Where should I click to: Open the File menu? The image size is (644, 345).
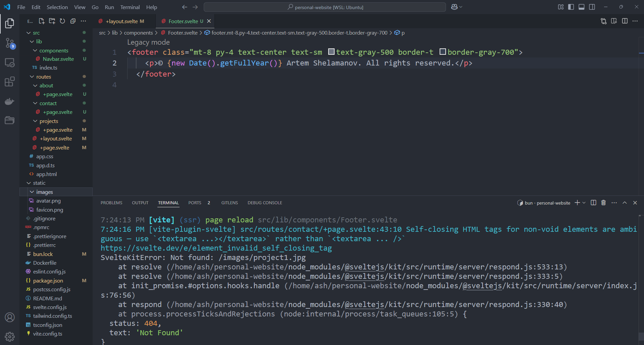click(21, 7)
